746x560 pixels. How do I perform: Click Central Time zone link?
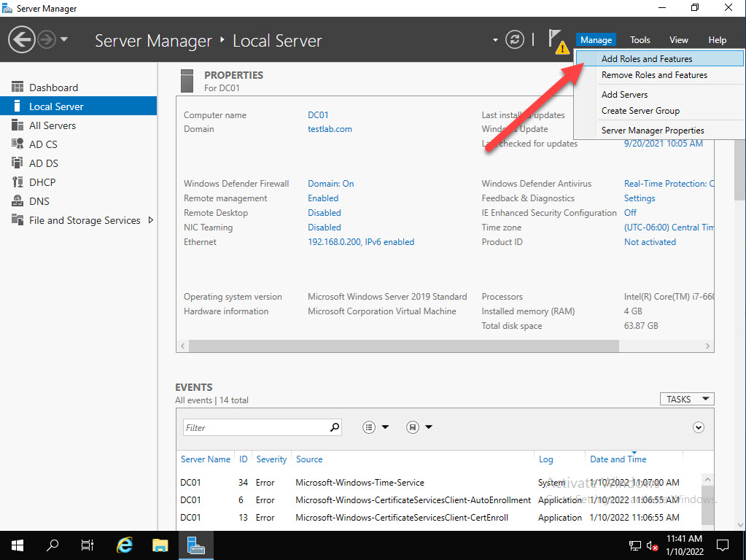(669, 227)
